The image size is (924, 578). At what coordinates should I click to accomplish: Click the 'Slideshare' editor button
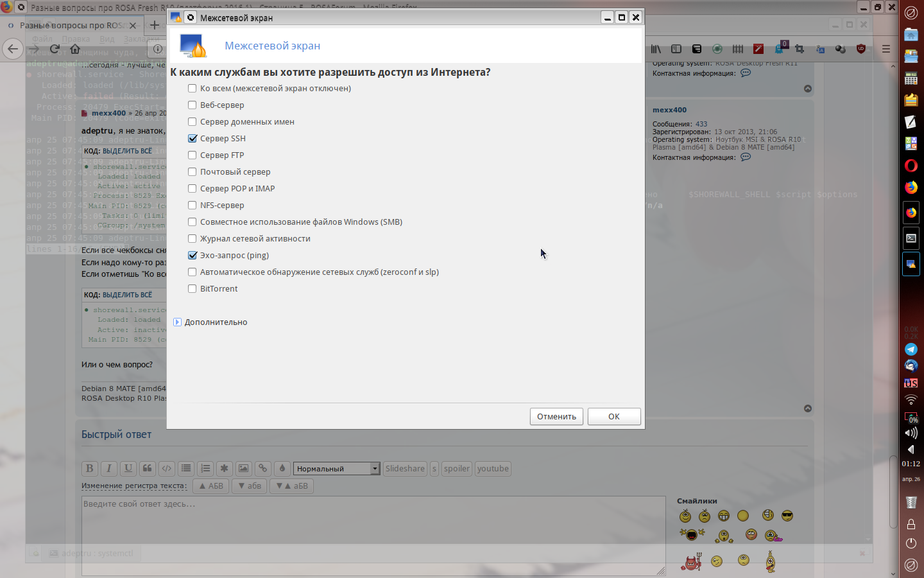point(405,469)
